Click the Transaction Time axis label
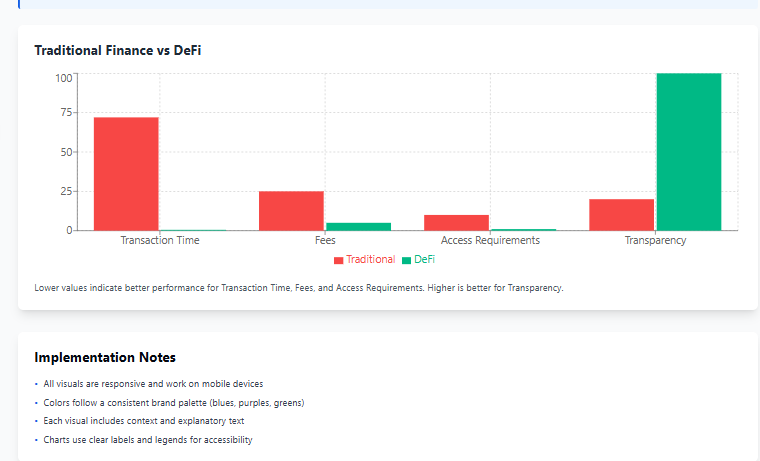 (160, 241)
